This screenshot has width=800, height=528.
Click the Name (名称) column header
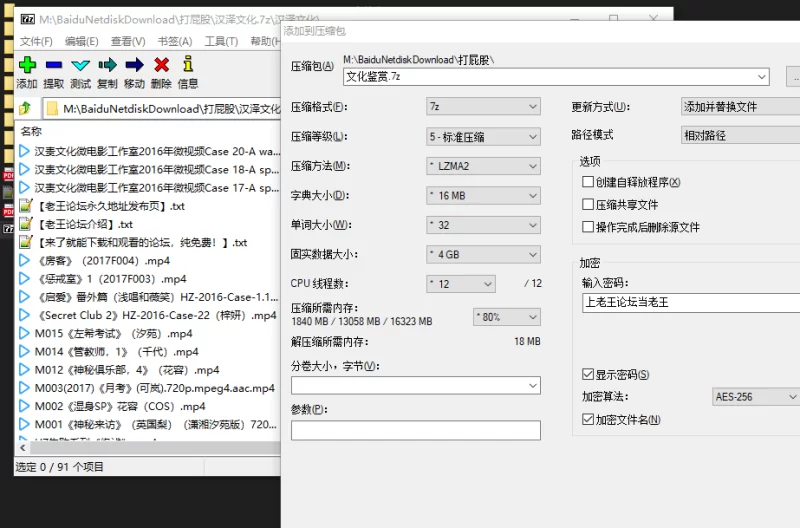(x=32, y=131)
